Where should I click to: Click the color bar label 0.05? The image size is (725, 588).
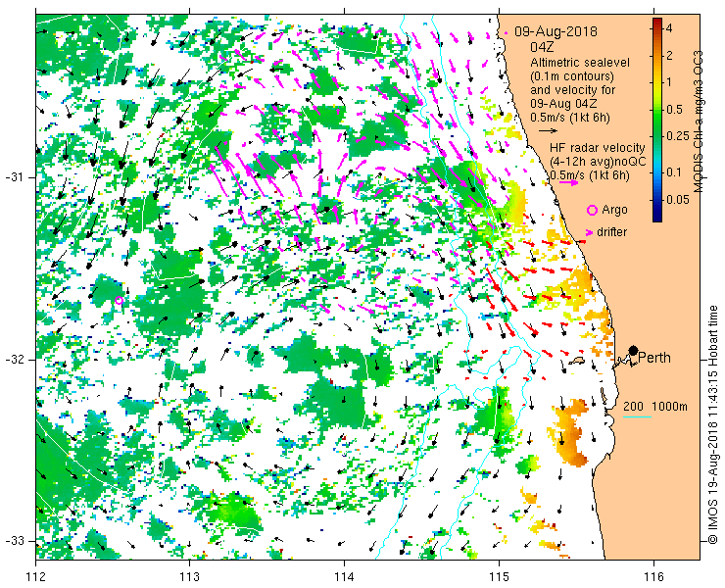(x=677, y=199)
